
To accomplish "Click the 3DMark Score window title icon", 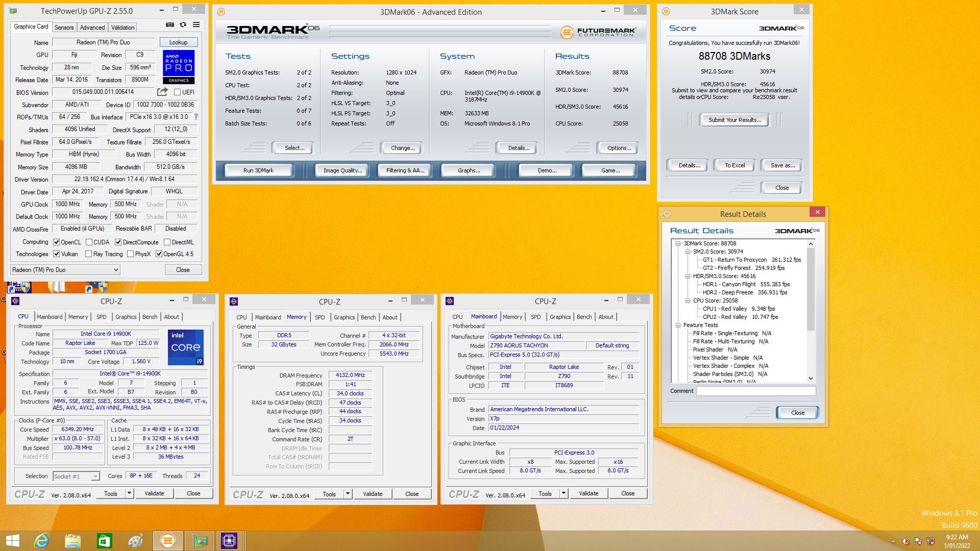I will pos(666,11).
